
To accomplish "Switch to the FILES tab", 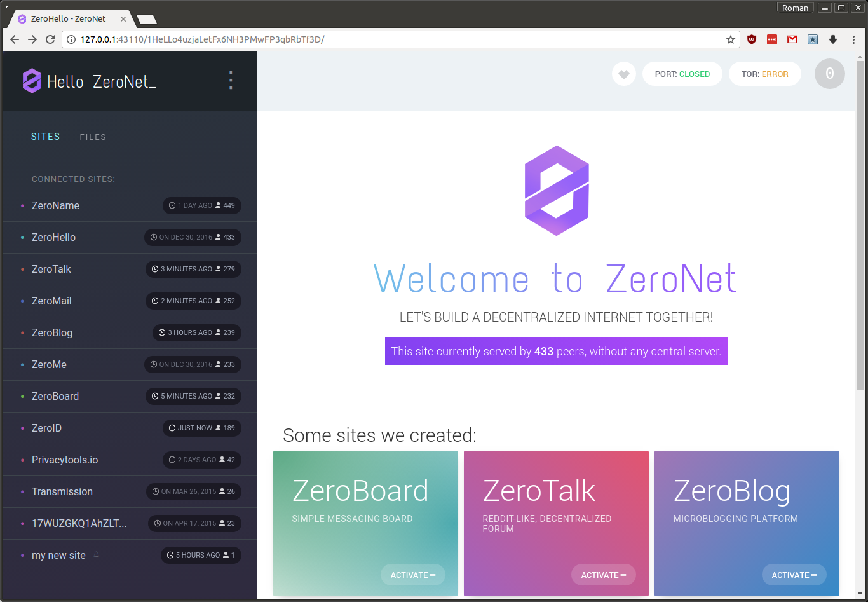I will [x=93, y=137].
